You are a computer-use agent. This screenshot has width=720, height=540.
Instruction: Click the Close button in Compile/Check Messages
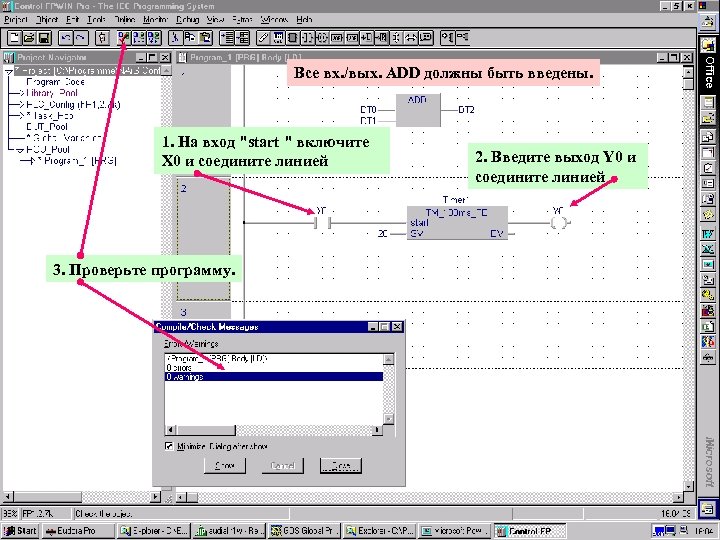[x=341, y=466]
